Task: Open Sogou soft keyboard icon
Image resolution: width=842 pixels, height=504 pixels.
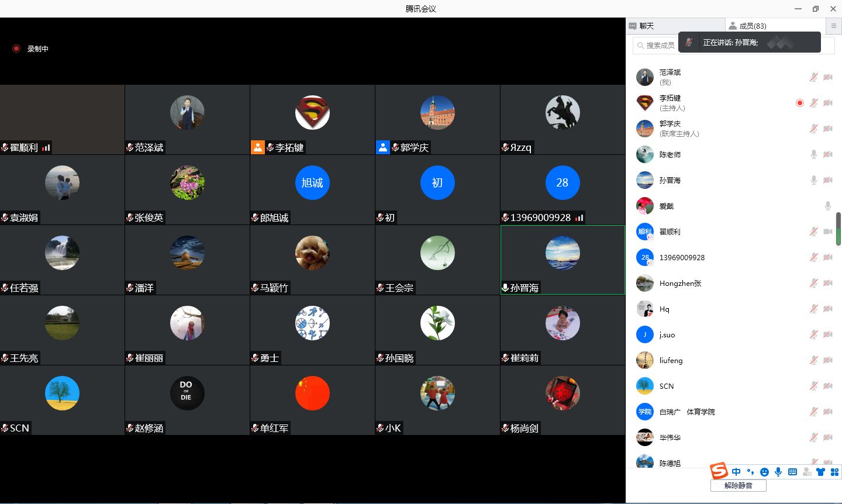Action: pos(792,472)
